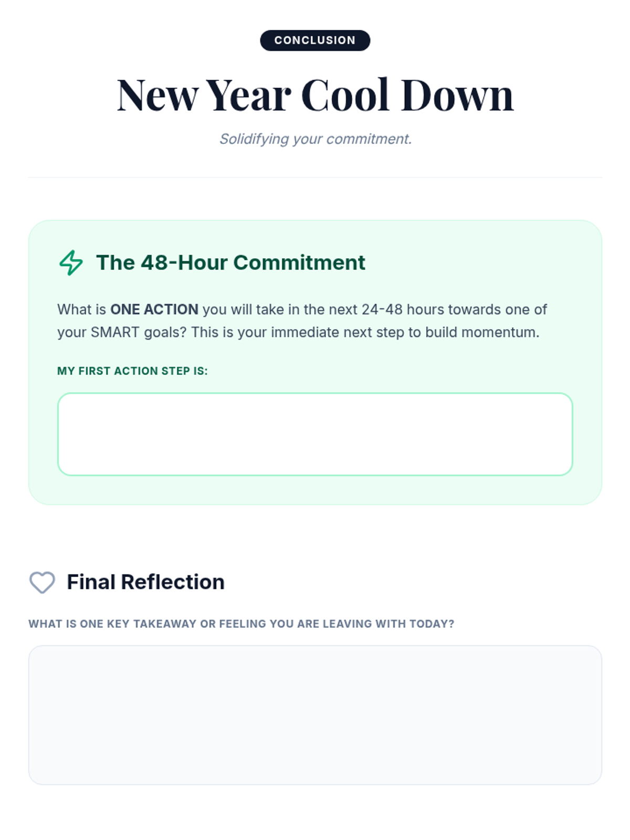
Task: Click the horizontal divider line under the subtitle
Action: coord(315,177)
